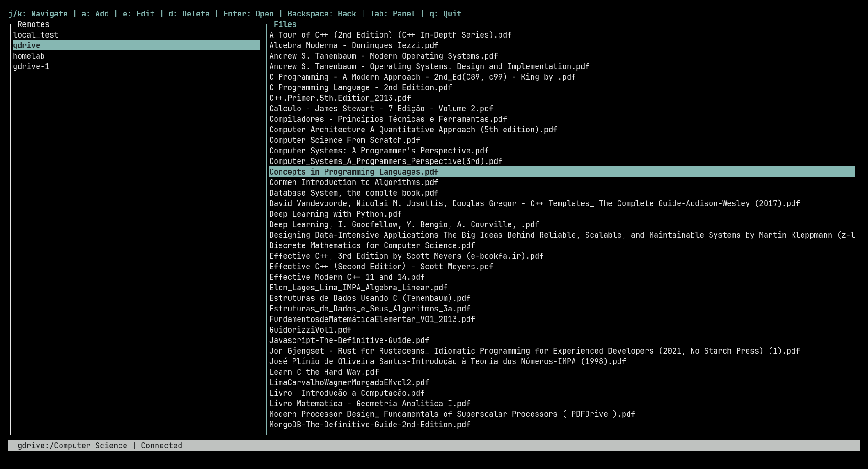The width and height of the screenshot is (868, 469).
Task: Click the 'Enter: Open' shortcut hint
Action: (x=249, y=14)
